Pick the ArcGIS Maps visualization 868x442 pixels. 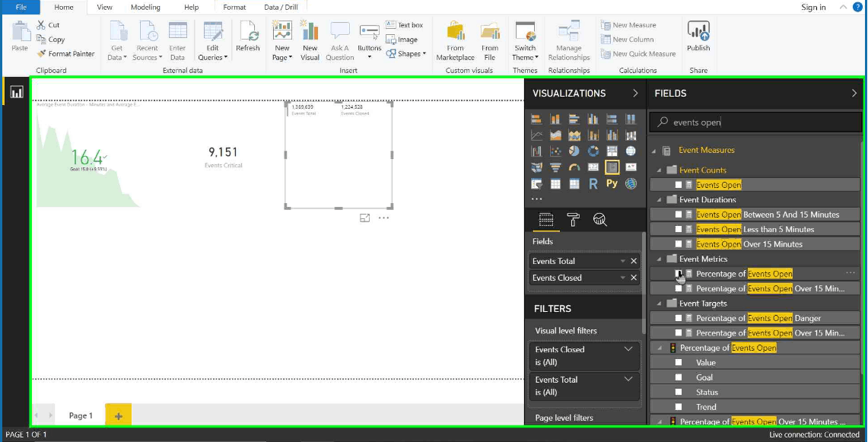tap(631, 184)
